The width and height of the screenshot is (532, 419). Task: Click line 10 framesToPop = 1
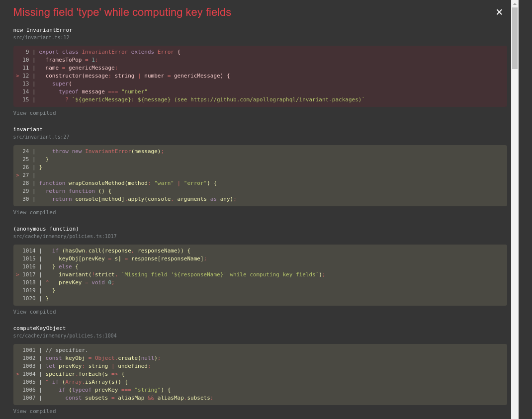72,60
